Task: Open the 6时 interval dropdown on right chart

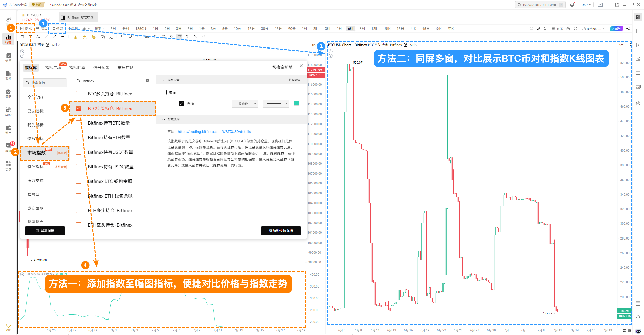Action: coord(413,45)
